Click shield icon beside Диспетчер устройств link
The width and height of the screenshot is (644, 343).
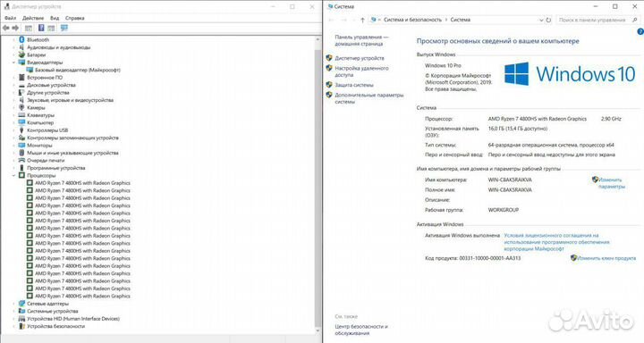click(329, 58)
